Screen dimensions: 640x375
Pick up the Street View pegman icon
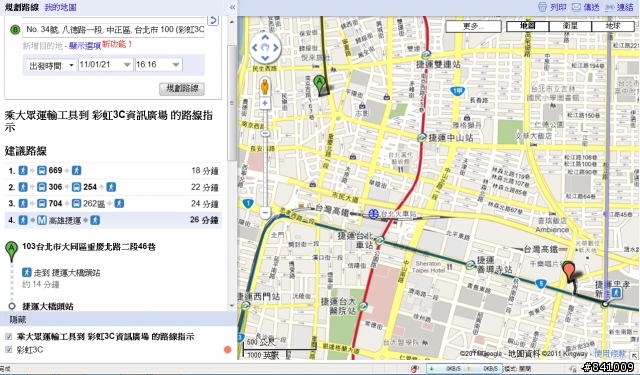pyautogui.click(x=265, y=87)
